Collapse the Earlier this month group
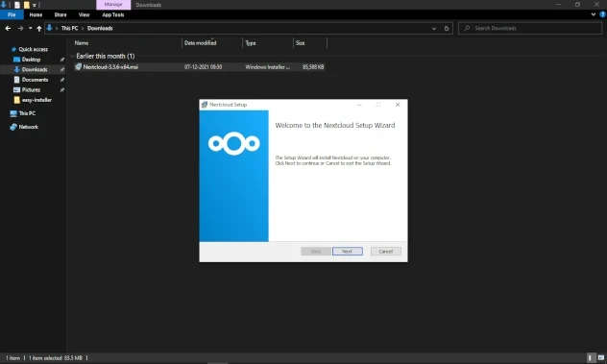The height and width of the screenshot is (364, 607). pos(72,56)
